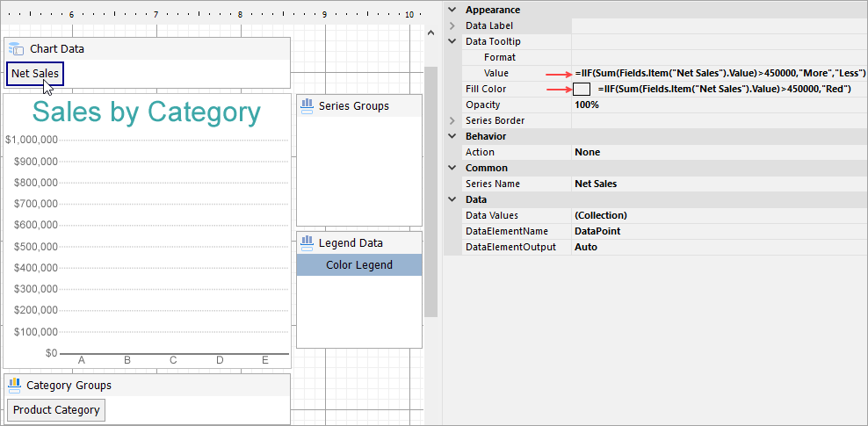Select the Fill Color property label

click(x=486, y=89)
